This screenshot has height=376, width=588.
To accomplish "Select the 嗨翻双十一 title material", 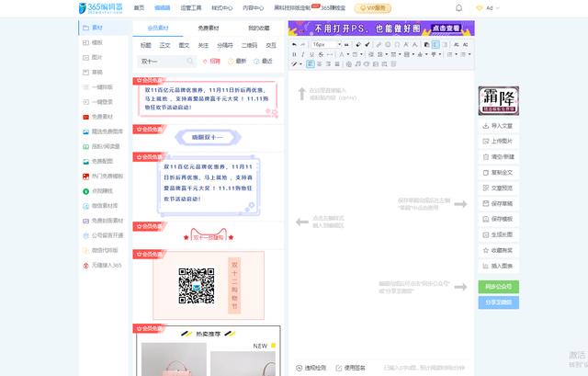I will point(208,137).
